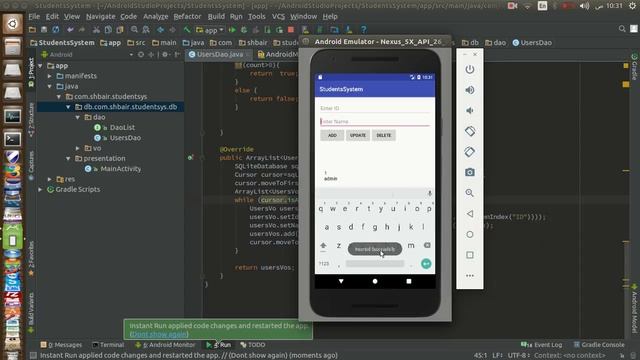Click the Scroll from Source target icon

click(141, 54)
